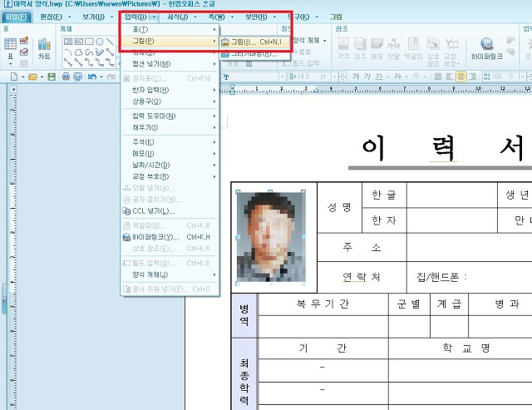The width and height of the screenshot is (532, 410).
Task: Select the ellipse shape tool
Action: coord(100,42)
